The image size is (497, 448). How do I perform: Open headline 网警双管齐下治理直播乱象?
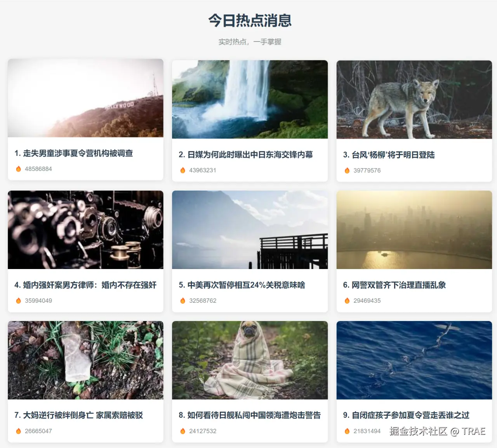point(394,285)
